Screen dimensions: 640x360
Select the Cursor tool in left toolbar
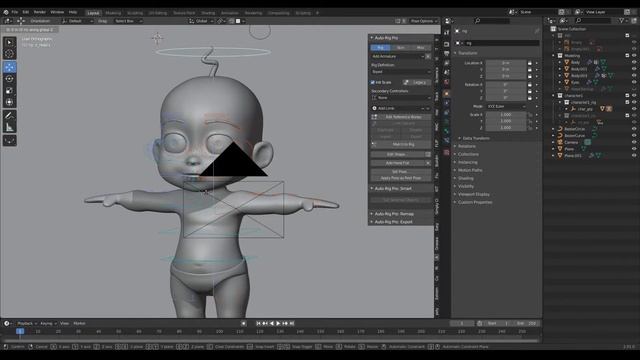(x=9, y=54)
